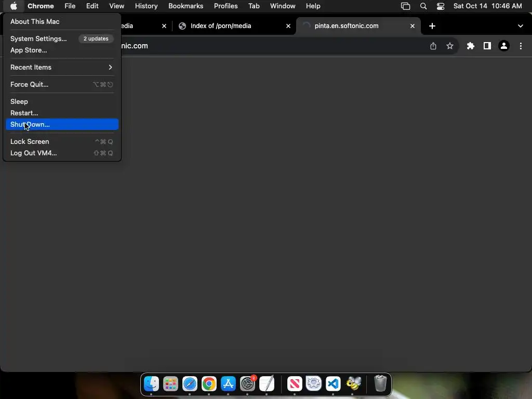This screenshot has height=399, width=532.
Task: Open System Settings from the Apple menu
Action: pyautogui.click(x=62, y=38)
